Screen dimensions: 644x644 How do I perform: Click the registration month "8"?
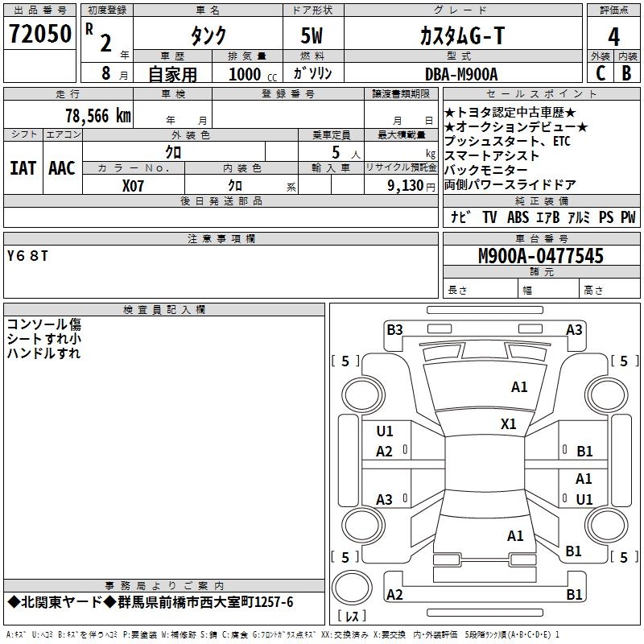tap(106, 73)
